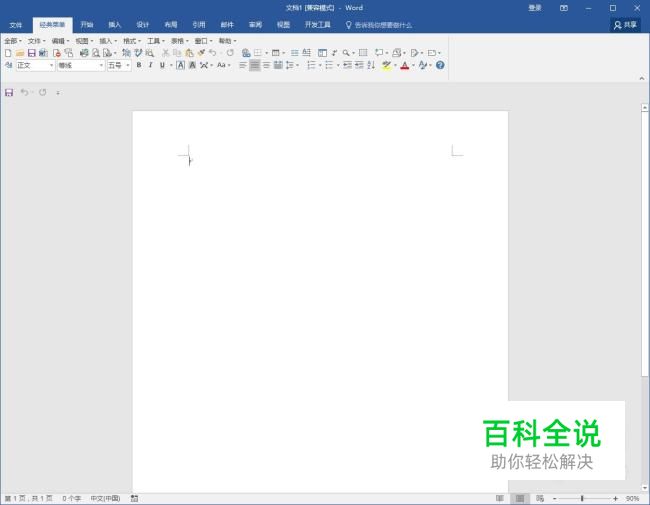
Task: Open Print Preview magnifier icon
Action: coord(96,53)
